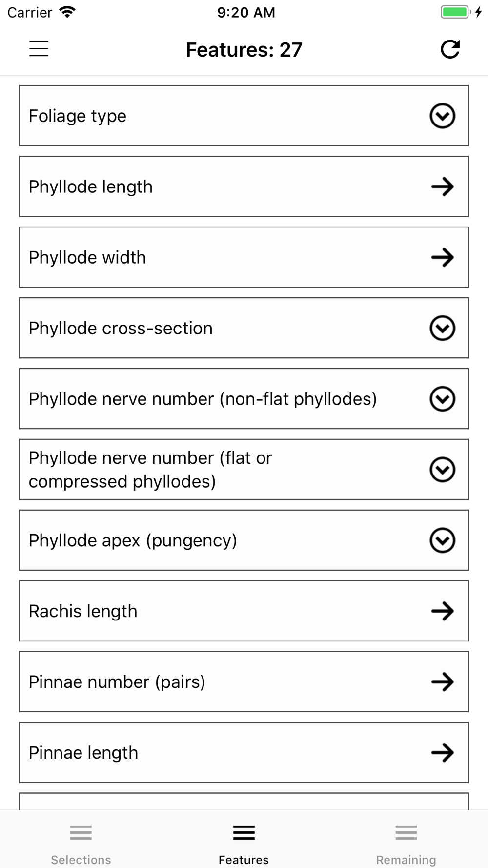The height and width of the screenshot is (868, 488).
Task: Open Phyllode width arrow icon
Action: (x=443, y=257)
